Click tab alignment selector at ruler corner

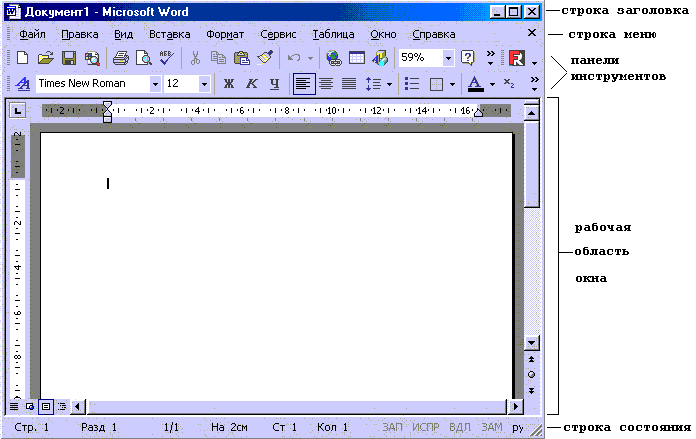[x=18, y=111]
